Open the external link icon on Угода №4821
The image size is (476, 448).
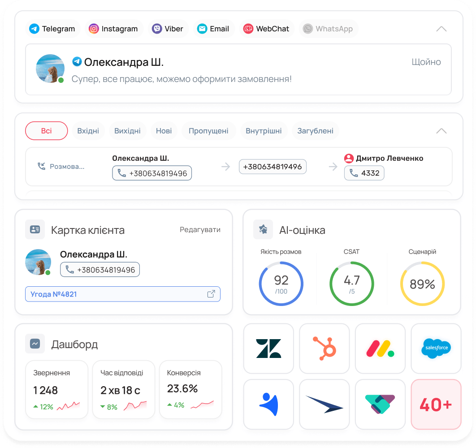click(x=211, y=294)
